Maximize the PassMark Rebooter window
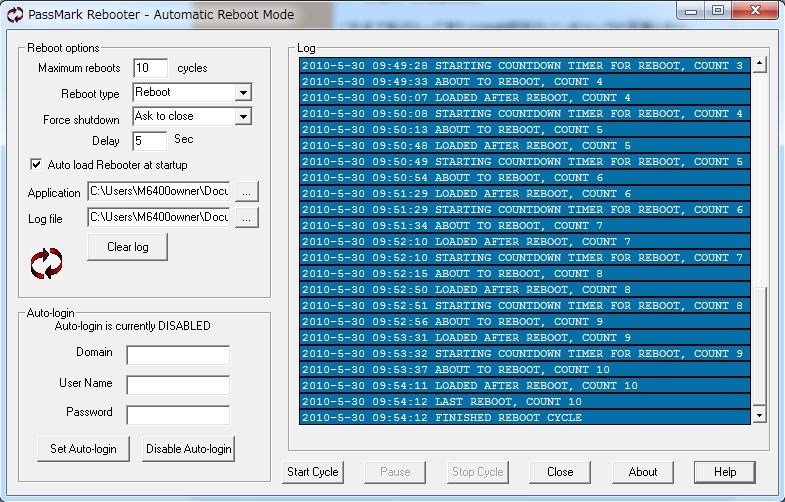The height and width of the screenshot is (502, 785). coord(718,11)
